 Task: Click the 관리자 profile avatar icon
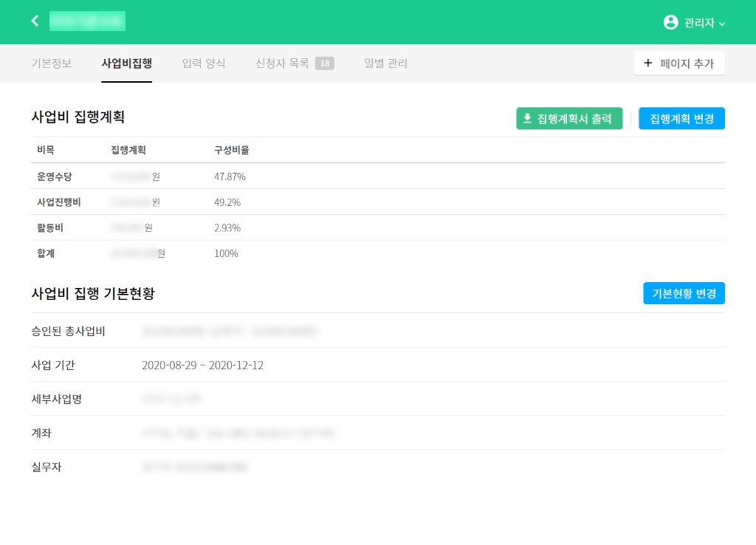[x=670, y=22]
